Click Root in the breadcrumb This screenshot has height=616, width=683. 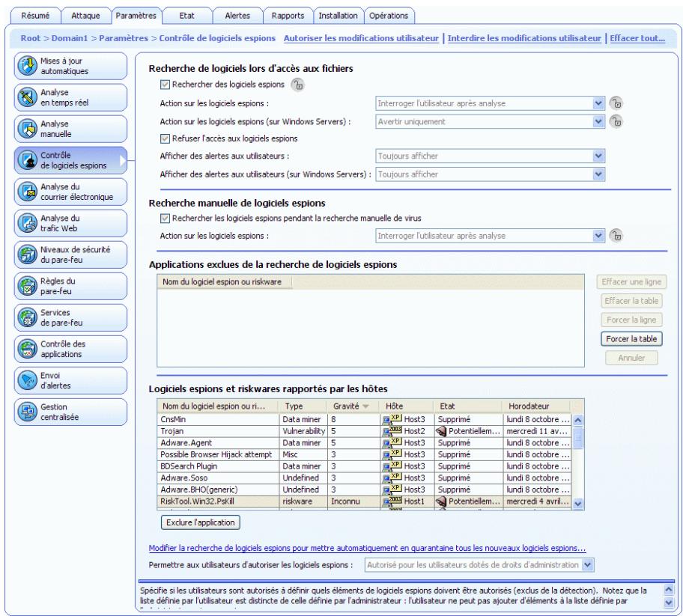pos(31,38)
